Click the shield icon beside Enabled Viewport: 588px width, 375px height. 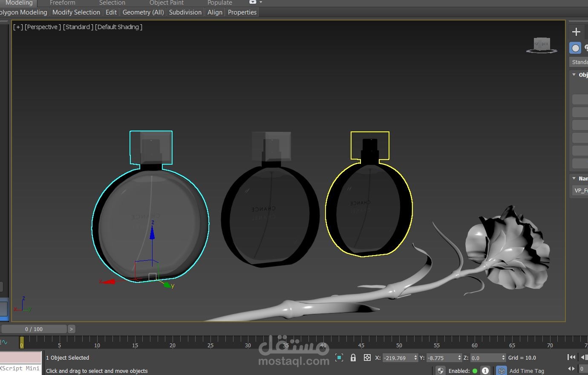click(441, 371)
